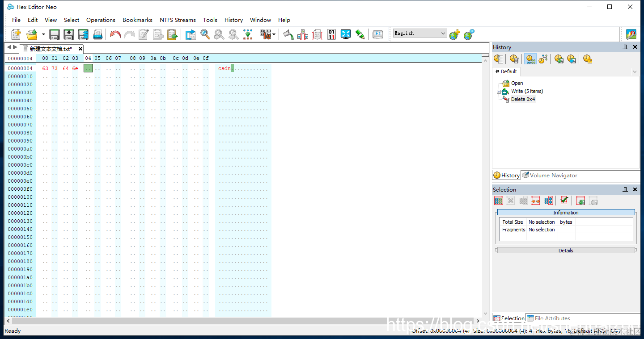Open the byte grouping dropdown in toolbar
Screen dimensions: 644x339
274,34
